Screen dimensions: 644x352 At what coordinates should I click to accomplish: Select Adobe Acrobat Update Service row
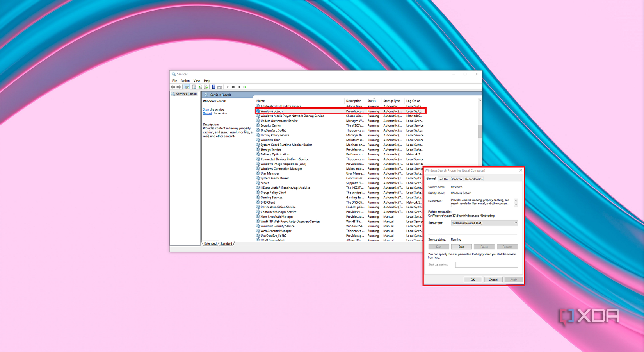point(340,106)
